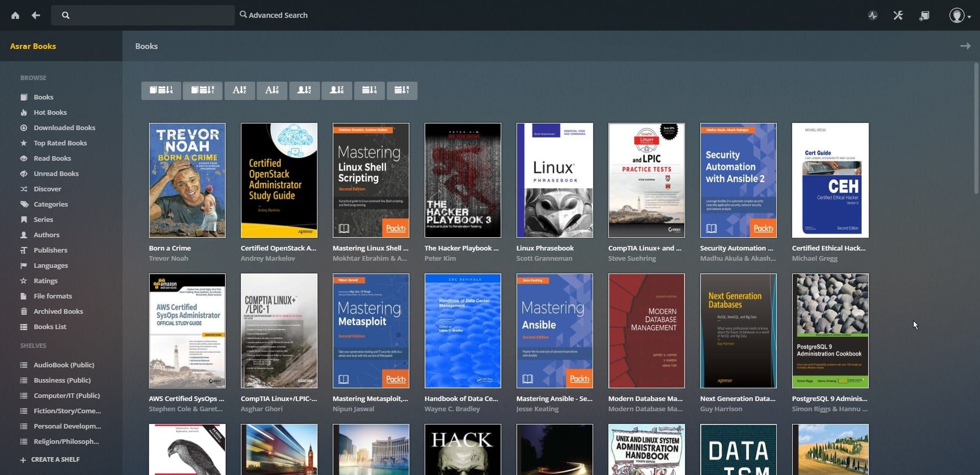Image resolution: width=980 pixels, height=475 pixels.
Task: Click the 'Handbook of Data Ce...' title
Action: (x=461, y=398)
